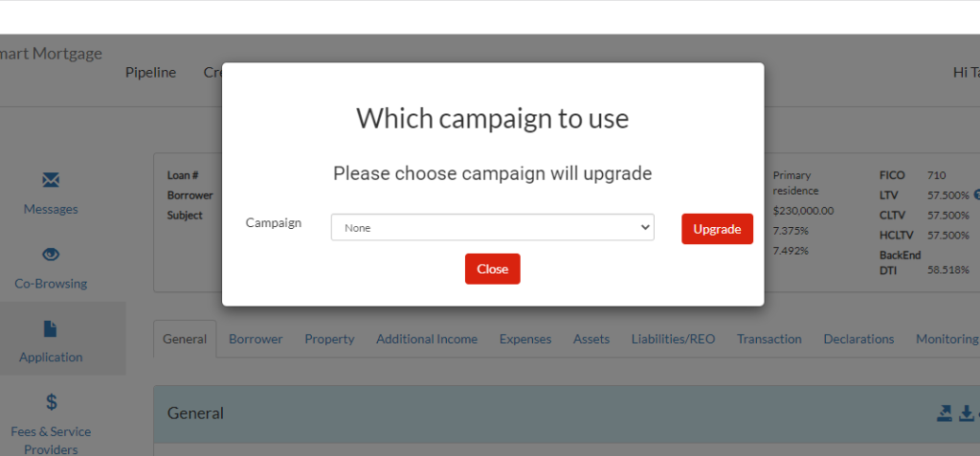Open the Expenses tab

pos(525,339)
